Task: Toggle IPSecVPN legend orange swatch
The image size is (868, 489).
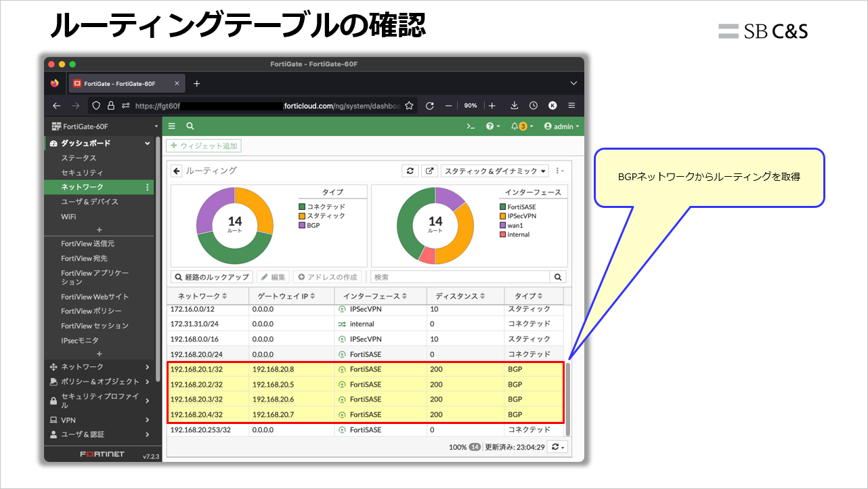Action: tap(503, 216)
